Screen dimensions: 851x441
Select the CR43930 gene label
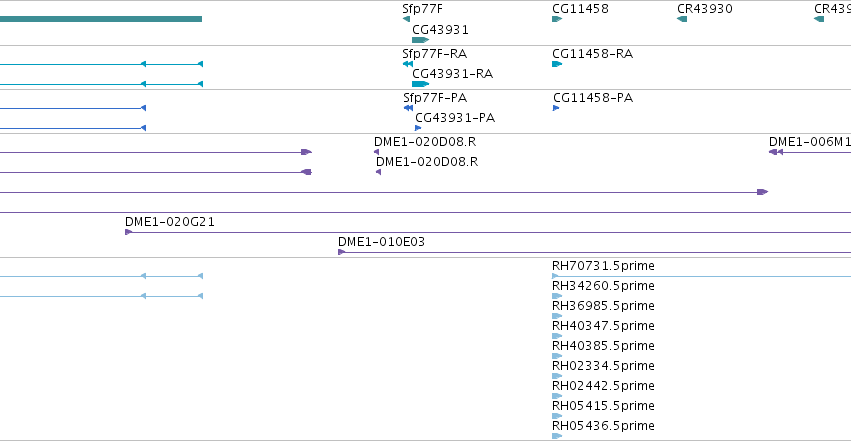pyautogui.click(x=704, y=9)
